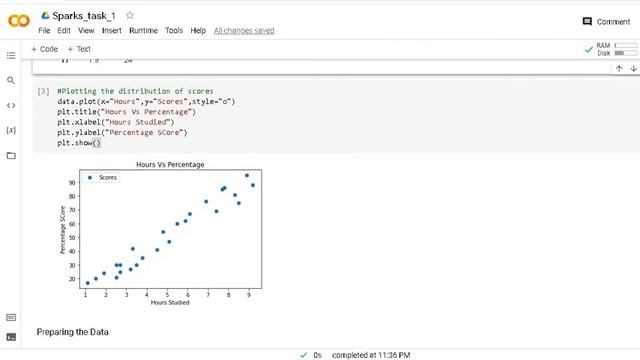
Task: Click the Hours Studied axis label
Action: (x=170, y=302)
